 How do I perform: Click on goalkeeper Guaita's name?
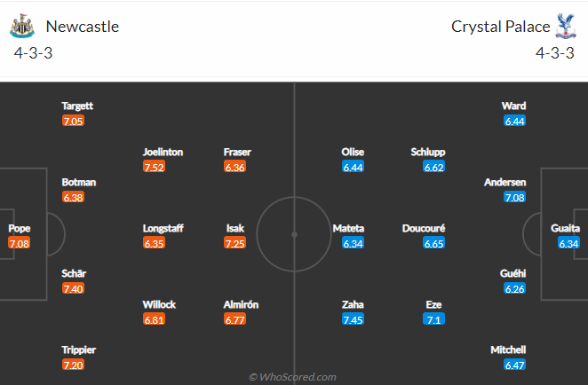click(565, 228)
